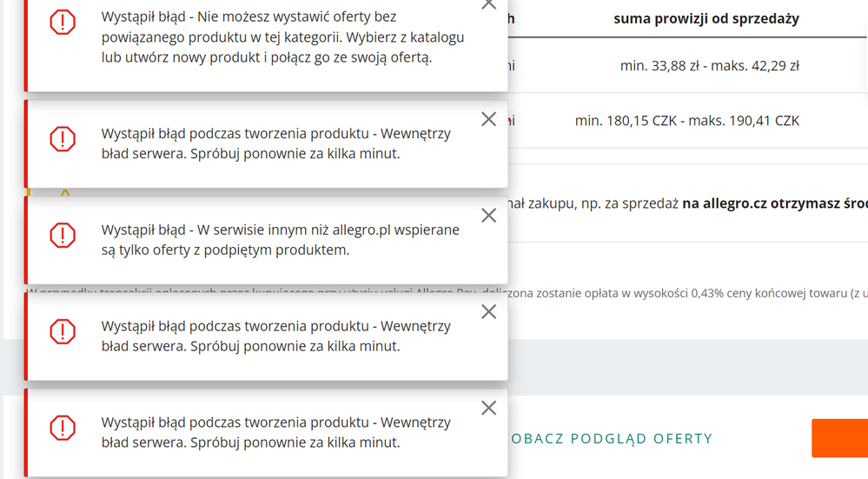Close the 'Nie możesz wystawić oferty' error notification

(488, 4)
